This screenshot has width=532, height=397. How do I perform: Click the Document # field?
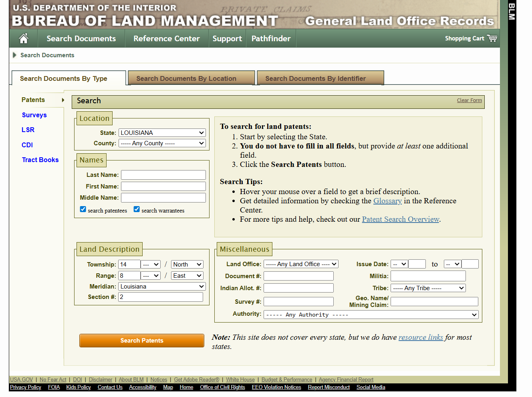[x=298, y=276]
